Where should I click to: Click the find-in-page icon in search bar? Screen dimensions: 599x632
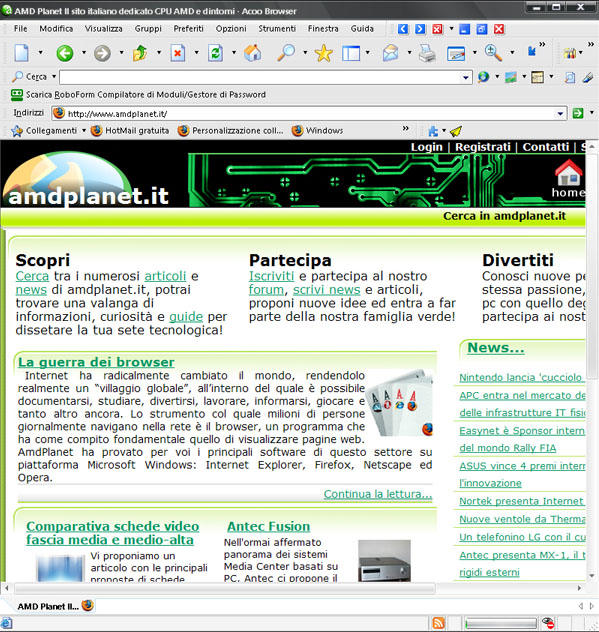(570, 77)
